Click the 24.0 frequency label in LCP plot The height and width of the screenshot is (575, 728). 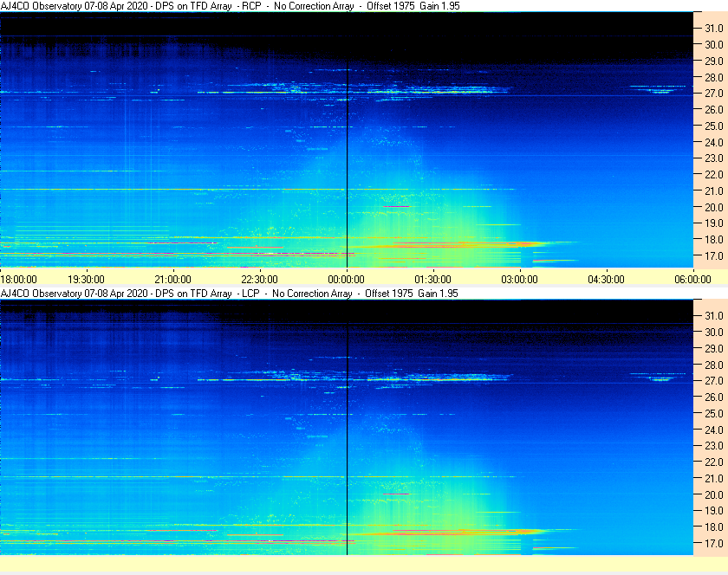click(x=714, y=430)
